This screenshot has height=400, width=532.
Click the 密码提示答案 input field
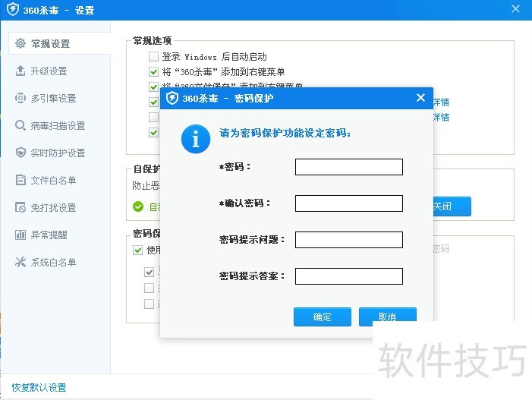point(349,276)
